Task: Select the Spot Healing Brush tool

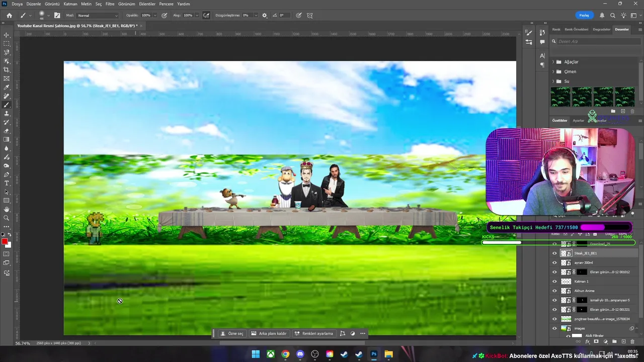Action: 7,96
